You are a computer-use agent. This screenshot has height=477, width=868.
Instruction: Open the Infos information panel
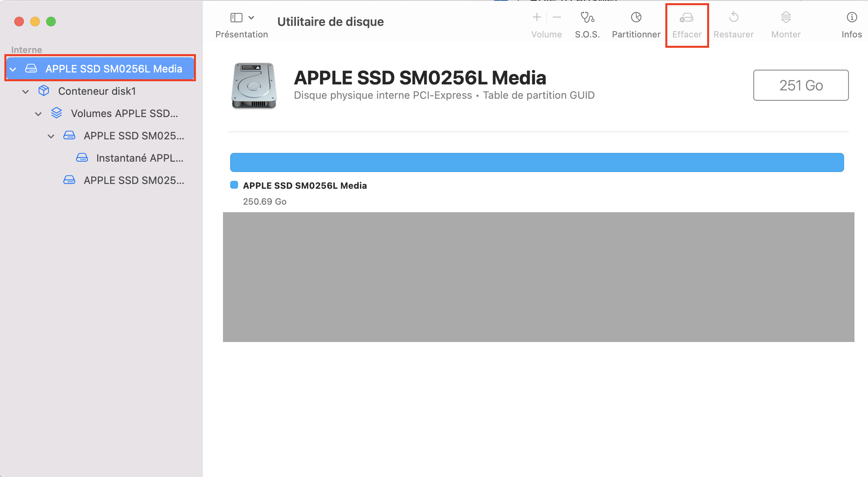coord(851,18)
